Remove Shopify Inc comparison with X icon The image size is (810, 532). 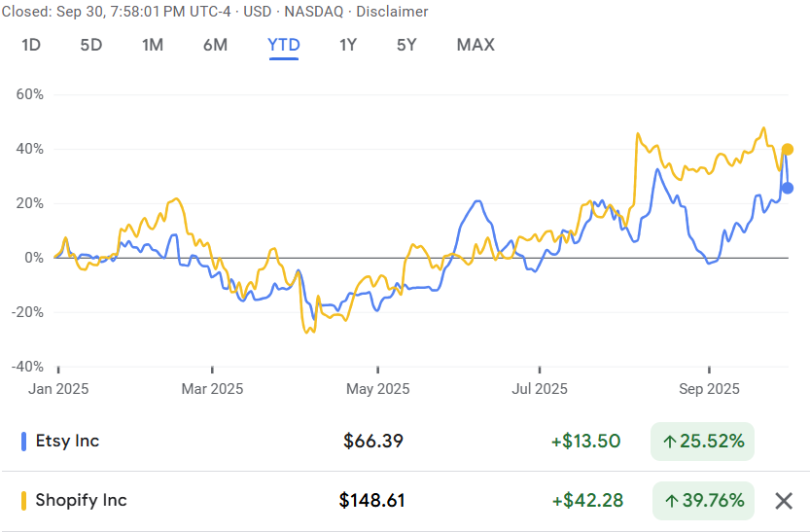[x=783, y=501]
